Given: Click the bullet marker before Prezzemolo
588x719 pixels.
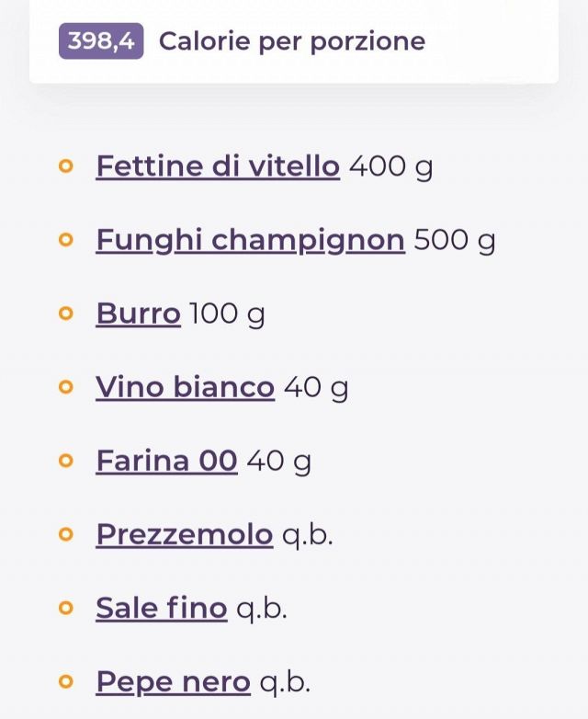Looking at the screenshot, I should pyautogui.click(x=66, y=534).
